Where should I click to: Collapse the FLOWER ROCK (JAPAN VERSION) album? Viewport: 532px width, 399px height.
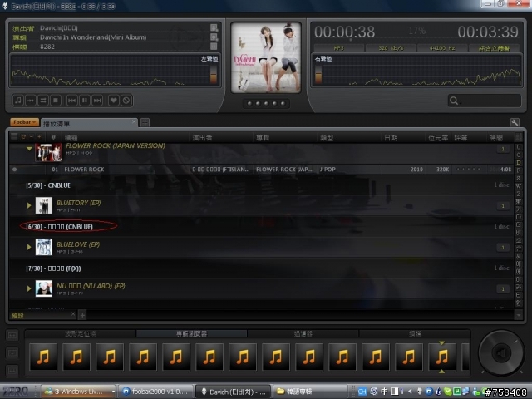tap(29, 149)
